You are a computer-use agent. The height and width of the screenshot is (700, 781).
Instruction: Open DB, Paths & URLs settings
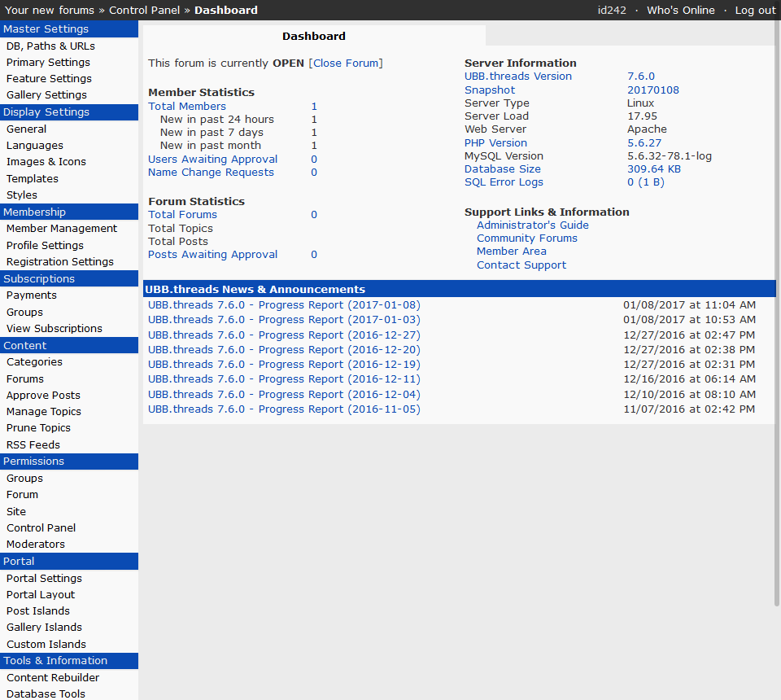[x=50, y=46]
